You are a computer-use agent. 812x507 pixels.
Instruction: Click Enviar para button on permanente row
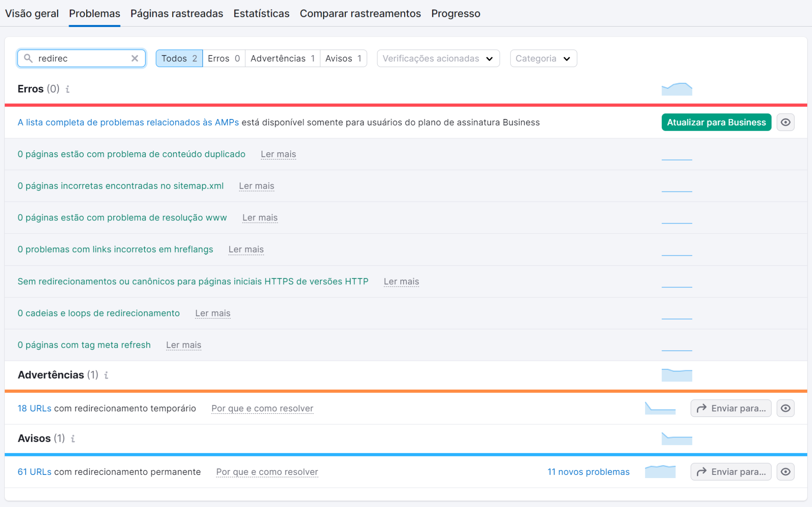(731, 472)
